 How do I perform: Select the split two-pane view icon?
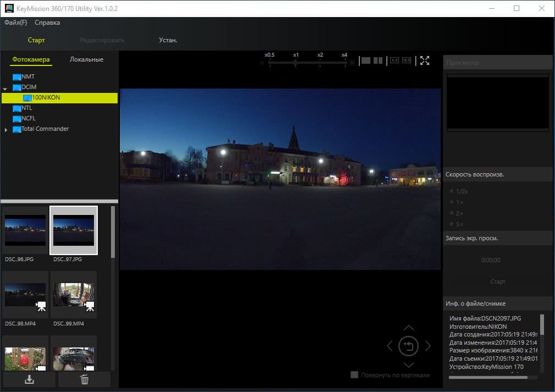[378, 60]
